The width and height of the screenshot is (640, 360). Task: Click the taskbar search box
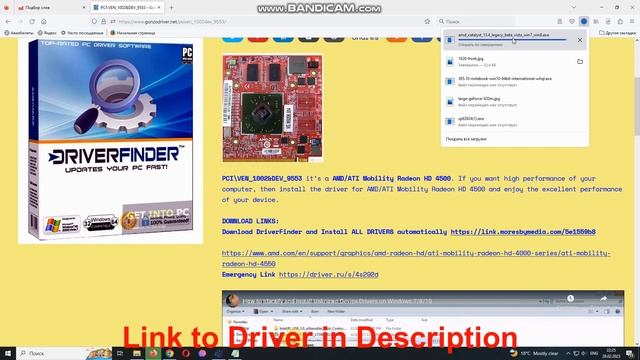[x=63, y=353]
